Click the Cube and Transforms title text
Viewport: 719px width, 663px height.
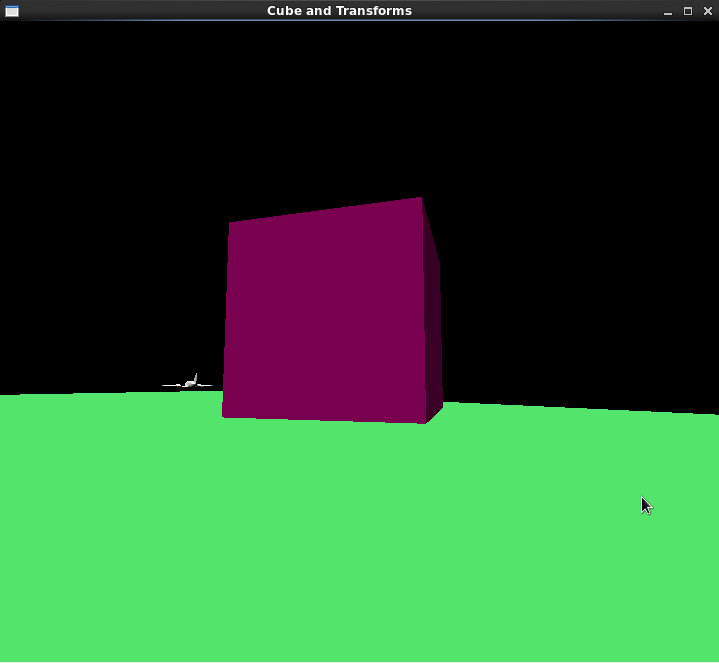tap(339, 11)
